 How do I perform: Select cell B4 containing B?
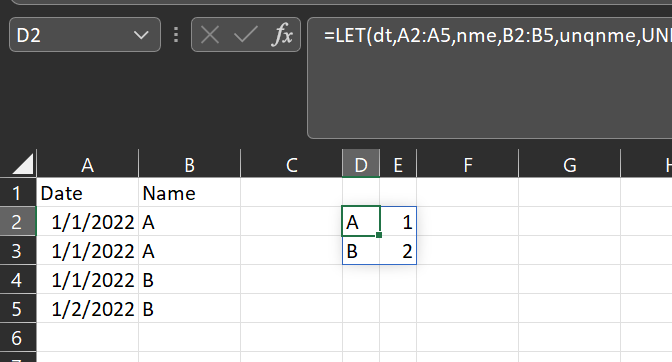tap(189, 279)
